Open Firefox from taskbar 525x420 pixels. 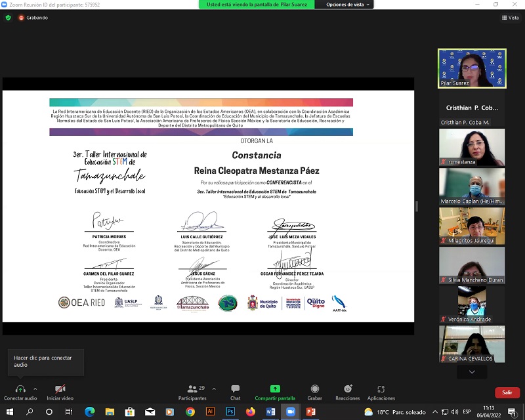coord(251,411)
